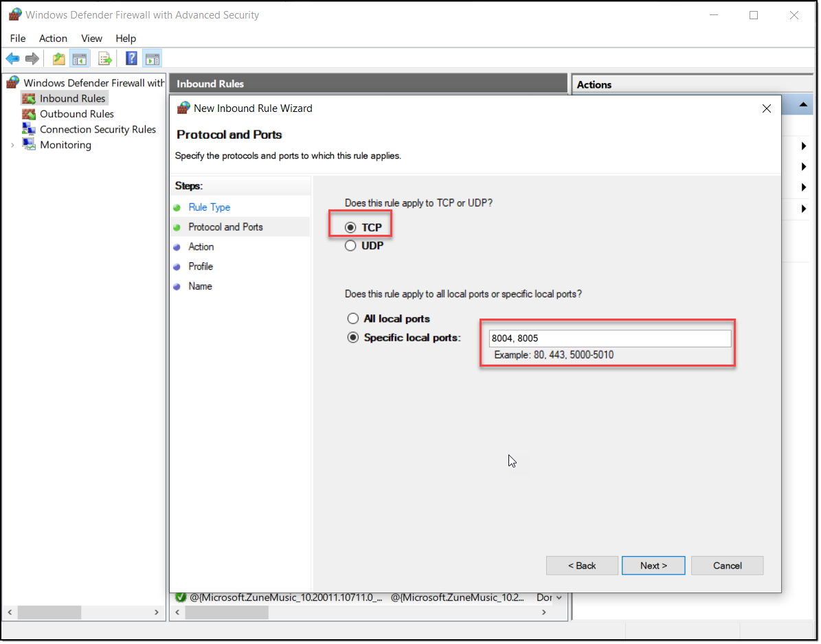The width and height of the screenshot is (821, 644).
Task: Click the console tree horizontal scrollbar thumb
Action: pos(49,612)
